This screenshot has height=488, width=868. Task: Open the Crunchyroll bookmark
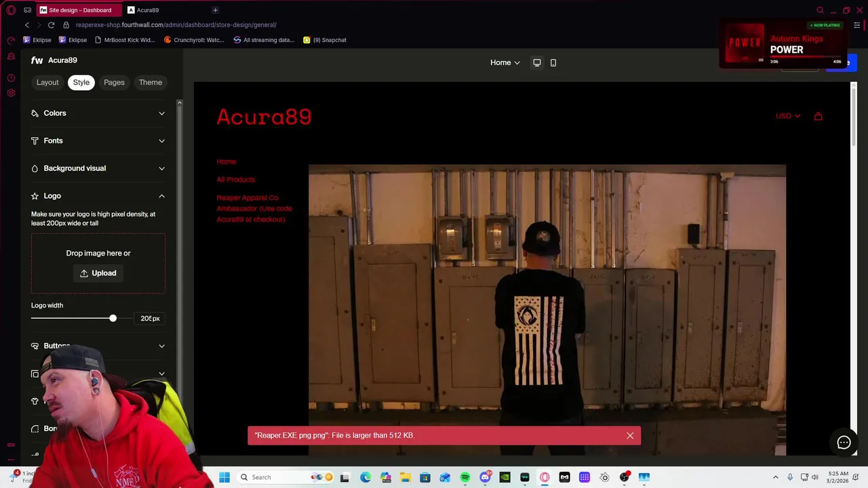(194, 40)
